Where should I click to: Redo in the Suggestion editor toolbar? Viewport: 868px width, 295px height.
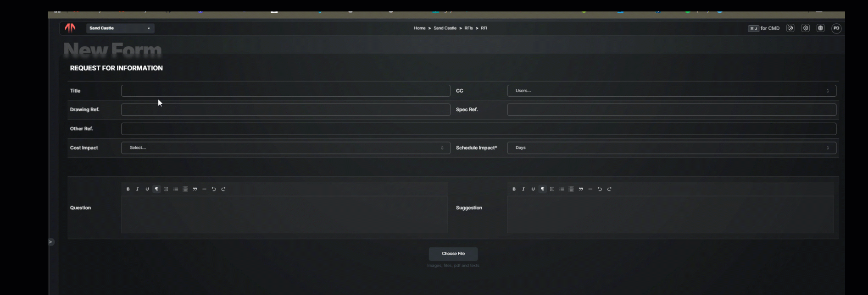(x=609, y=189)
